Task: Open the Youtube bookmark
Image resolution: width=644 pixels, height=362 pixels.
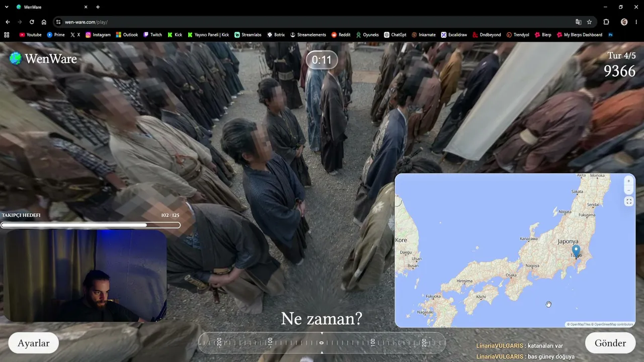Action: point(30,35)
